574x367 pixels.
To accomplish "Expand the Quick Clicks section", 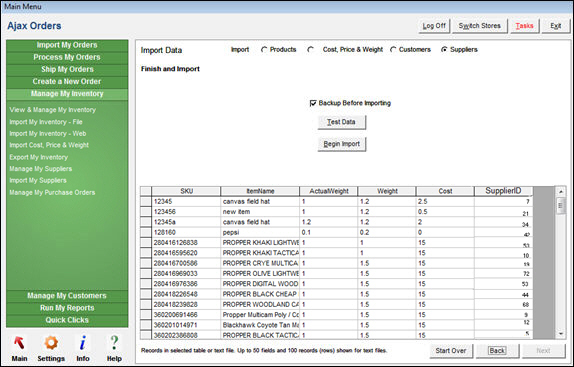I will tap(67, 320).
